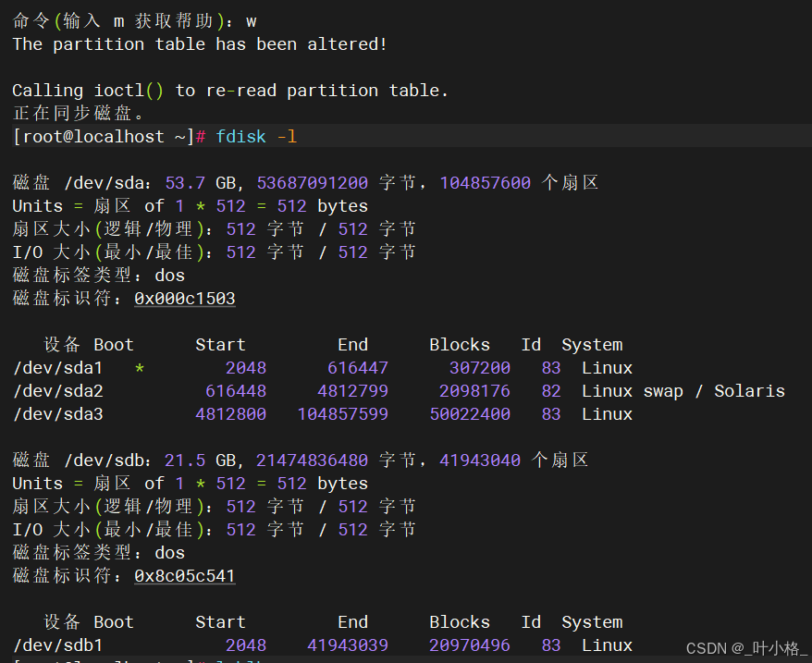
Task: Select the disk identifier 0x000c1503
Action: tap(185, 299)
